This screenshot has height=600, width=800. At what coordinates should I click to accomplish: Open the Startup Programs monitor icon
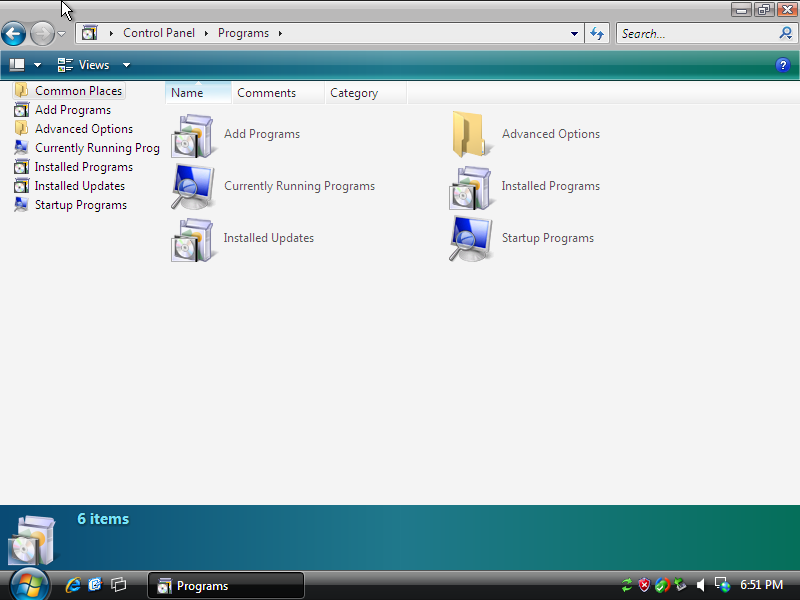pos(470,239)
